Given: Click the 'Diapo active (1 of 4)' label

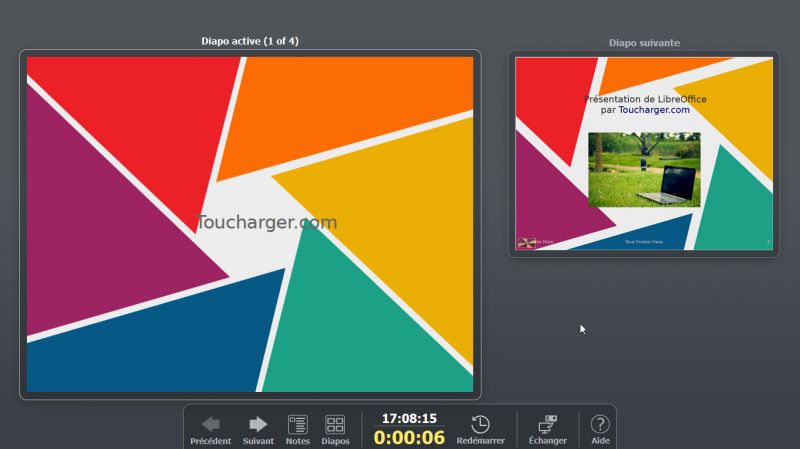Looking at the screenshot, I should click(x=250, y=41).
